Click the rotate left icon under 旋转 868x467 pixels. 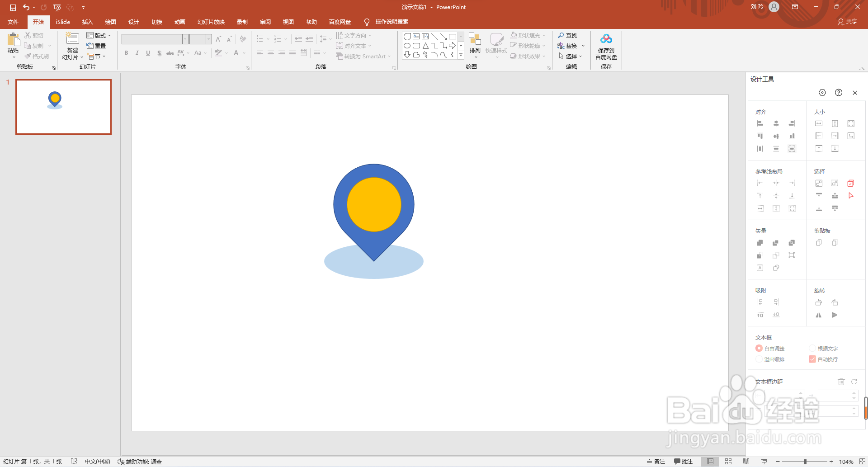(819, 302)
